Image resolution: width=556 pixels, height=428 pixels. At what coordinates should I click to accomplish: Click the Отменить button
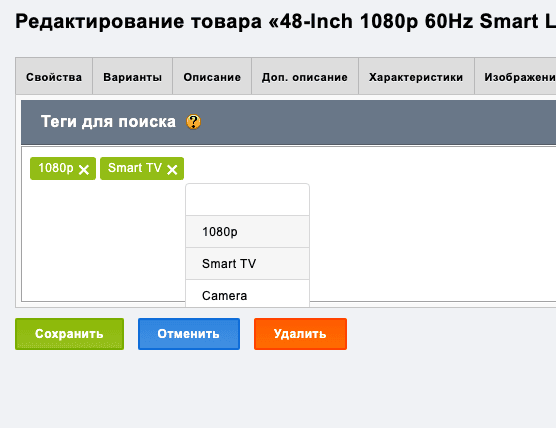(x=189, y=334)
